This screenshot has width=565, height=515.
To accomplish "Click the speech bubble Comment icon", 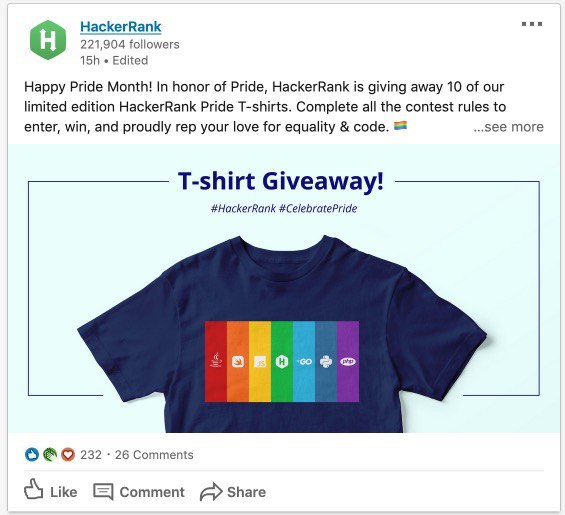I will click(x=103, y=492).
